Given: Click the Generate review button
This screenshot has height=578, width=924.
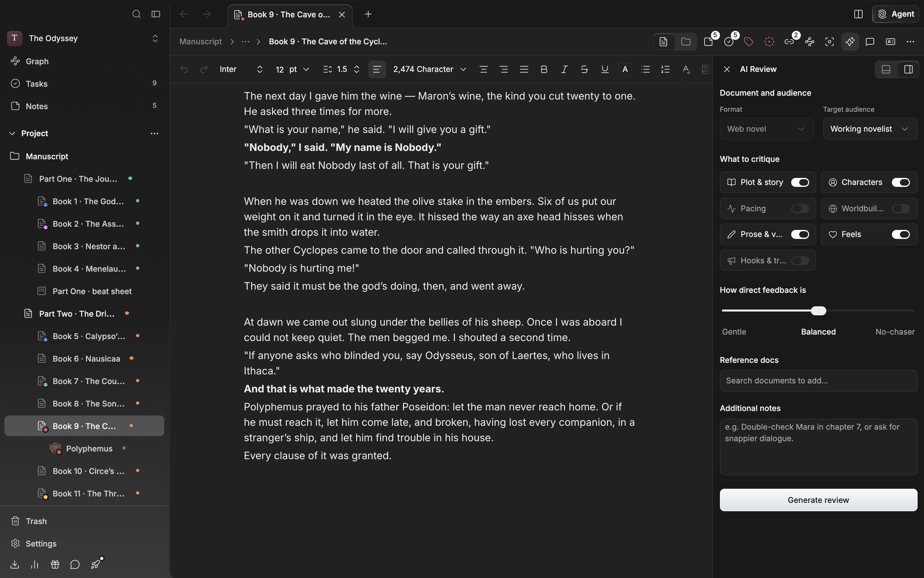Looking at the screenshot, I should (x=818, y=500).
